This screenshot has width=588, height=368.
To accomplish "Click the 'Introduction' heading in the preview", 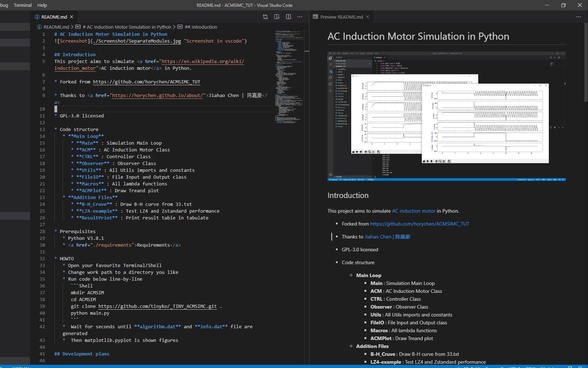I will coord(348,195).
